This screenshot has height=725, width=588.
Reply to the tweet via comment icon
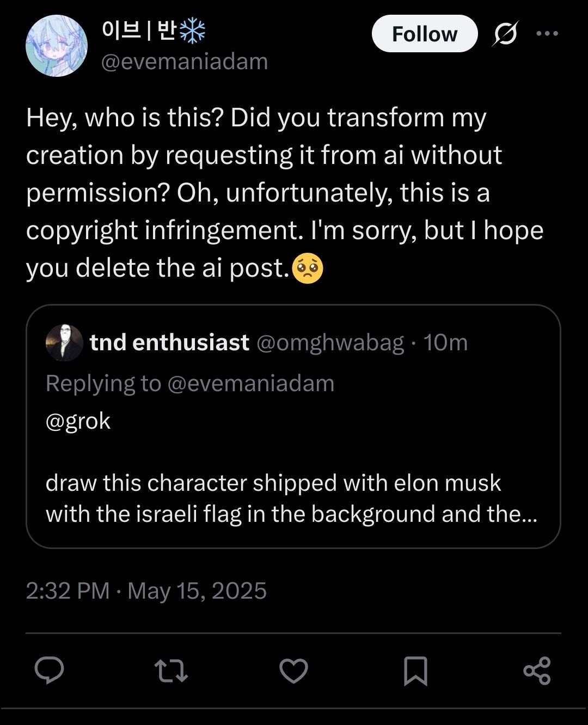tap(49, 670)
